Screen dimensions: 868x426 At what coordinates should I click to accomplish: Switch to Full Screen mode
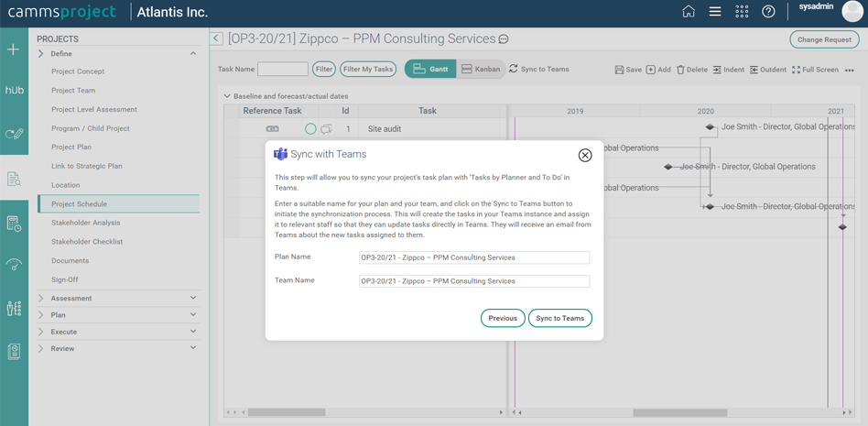(x=815, y=70)
